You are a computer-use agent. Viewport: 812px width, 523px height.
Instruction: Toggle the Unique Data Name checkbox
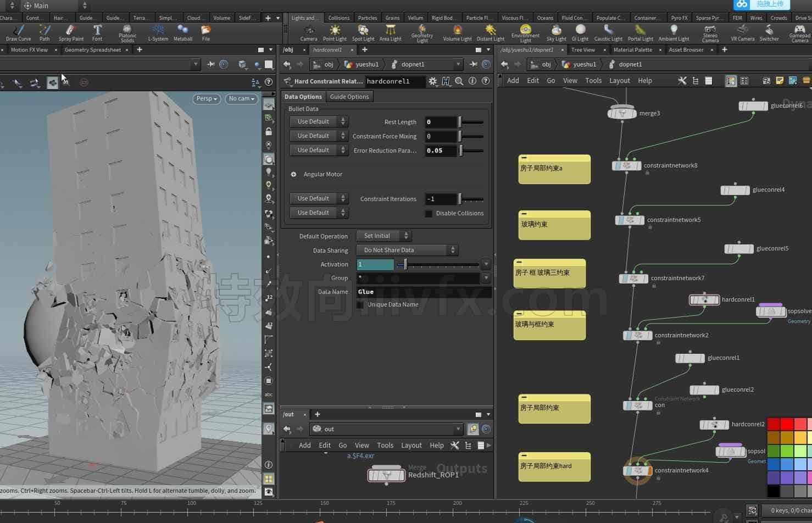(360, 304)
